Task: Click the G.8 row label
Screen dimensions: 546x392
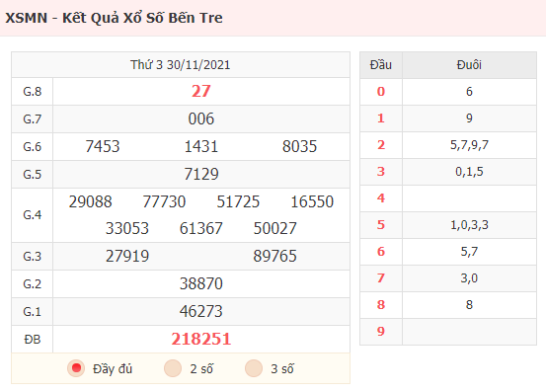Action: (x=33, y=92)
